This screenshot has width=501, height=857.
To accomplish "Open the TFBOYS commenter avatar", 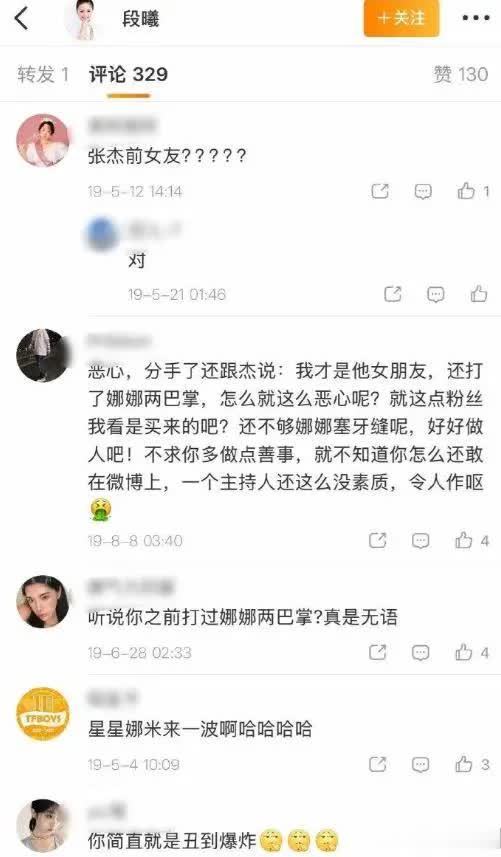I will [43, 714].
